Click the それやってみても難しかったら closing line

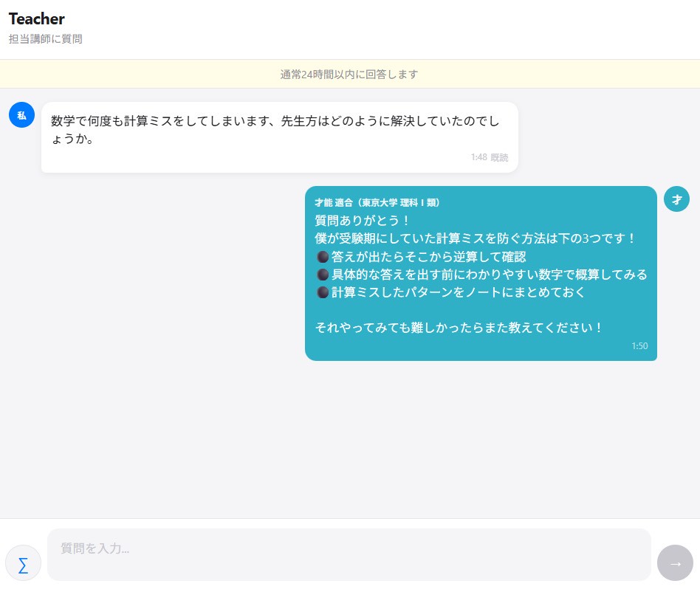click(459, 328)
